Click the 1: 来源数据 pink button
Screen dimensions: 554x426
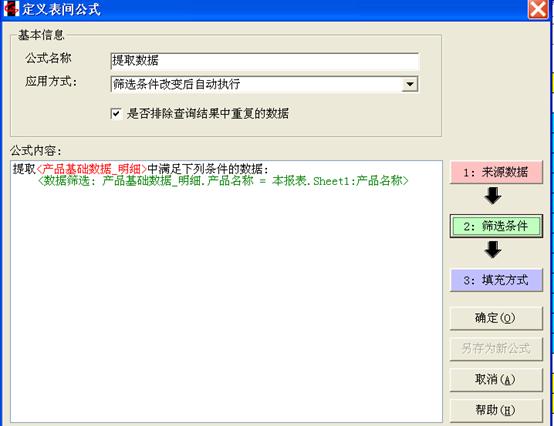(x=496, y=172)
